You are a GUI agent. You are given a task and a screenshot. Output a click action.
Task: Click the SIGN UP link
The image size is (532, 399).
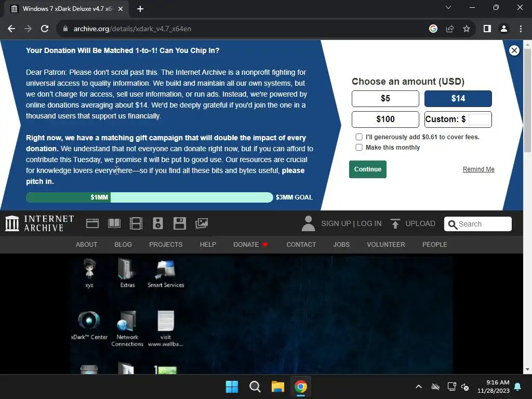point(336,223)
